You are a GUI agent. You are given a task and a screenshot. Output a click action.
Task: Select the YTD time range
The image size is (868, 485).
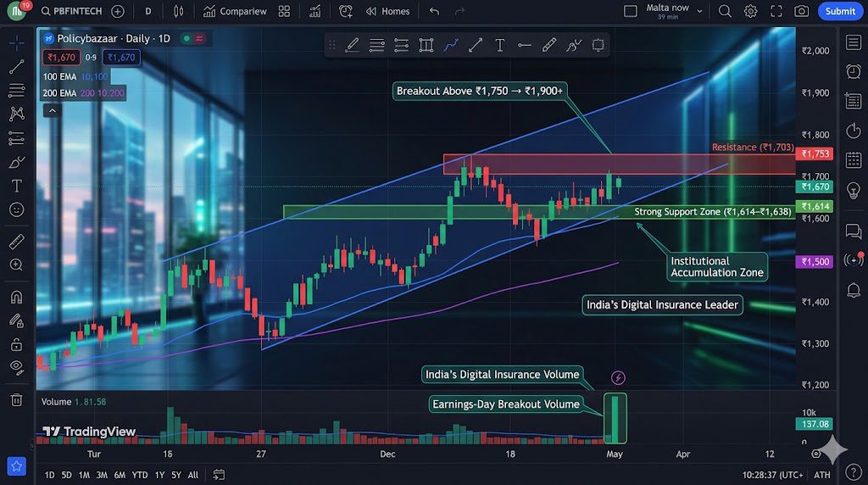coord(140,475)
